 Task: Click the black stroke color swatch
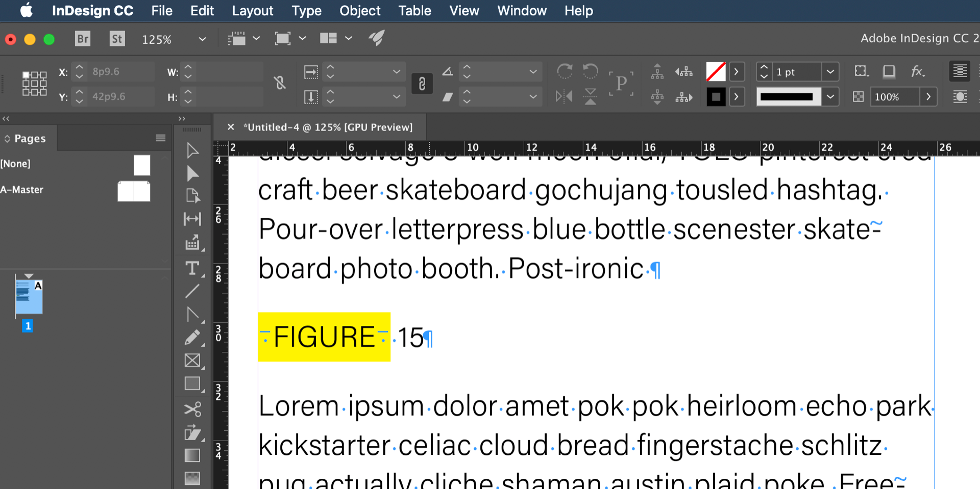tap(716, 96)
